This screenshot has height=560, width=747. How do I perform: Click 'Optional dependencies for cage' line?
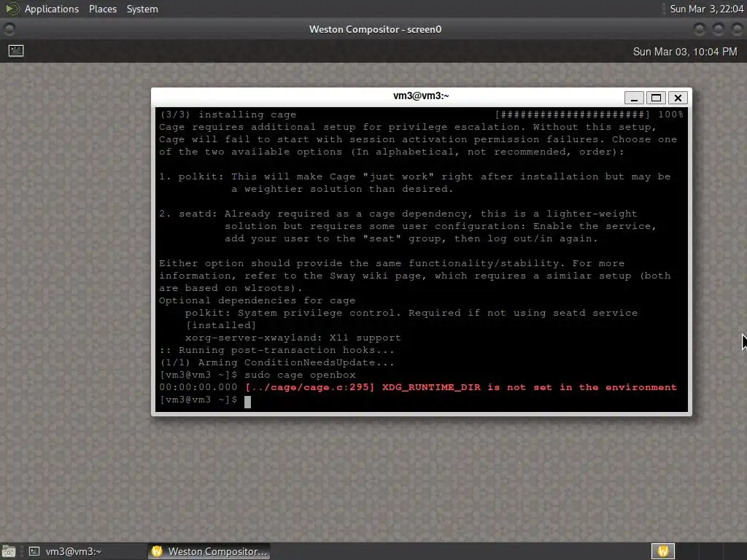pos(258,300)
